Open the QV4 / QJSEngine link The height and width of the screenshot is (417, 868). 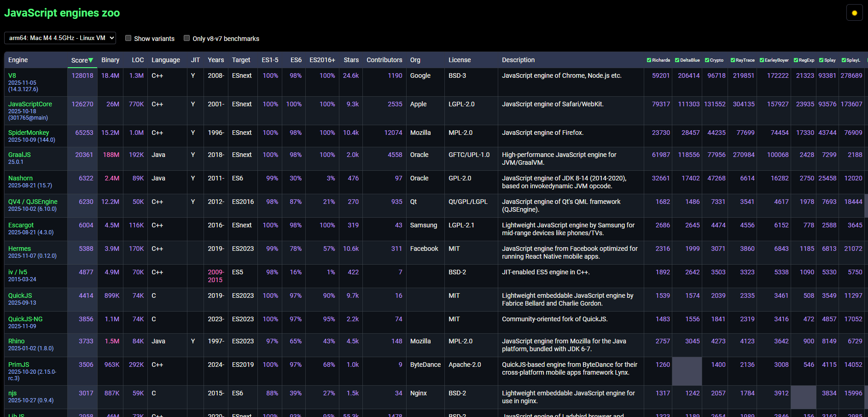click(x=33, y=202)
